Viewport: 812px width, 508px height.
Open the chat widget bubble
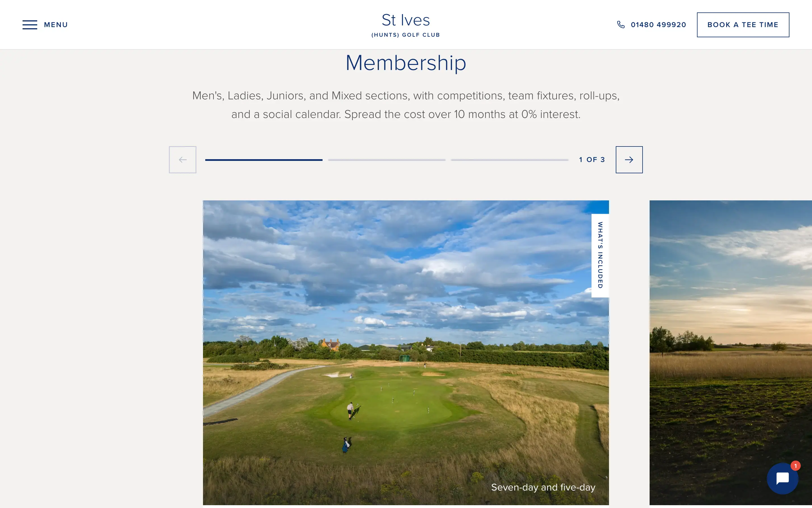782,478
